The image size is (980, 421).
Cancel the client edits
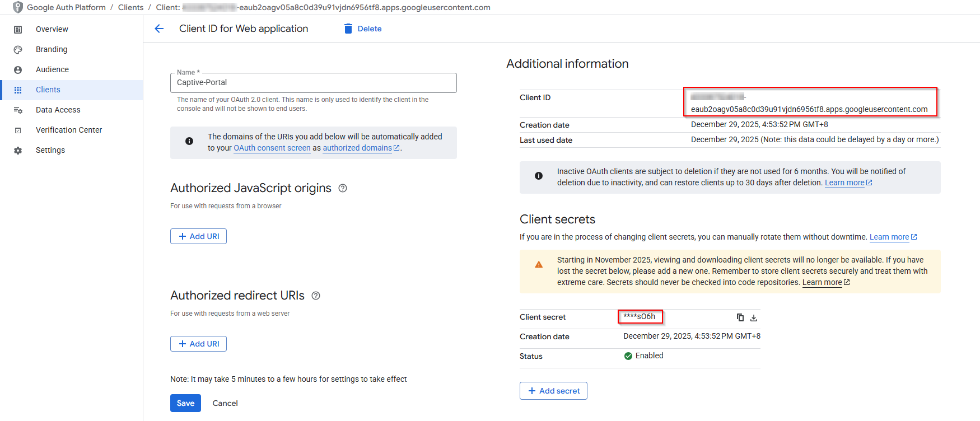click(x=225, y=403)
